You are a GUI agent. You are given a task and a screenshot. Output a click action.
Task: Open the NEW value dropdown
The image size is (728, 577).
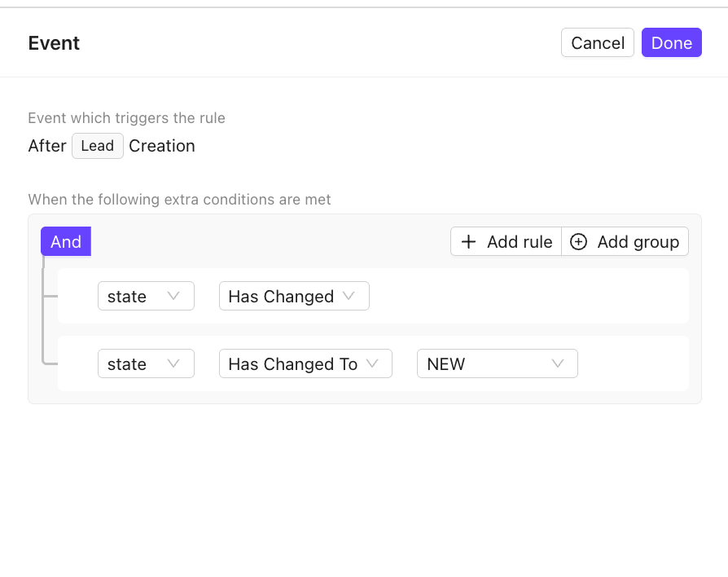click(x=497, y=364)
